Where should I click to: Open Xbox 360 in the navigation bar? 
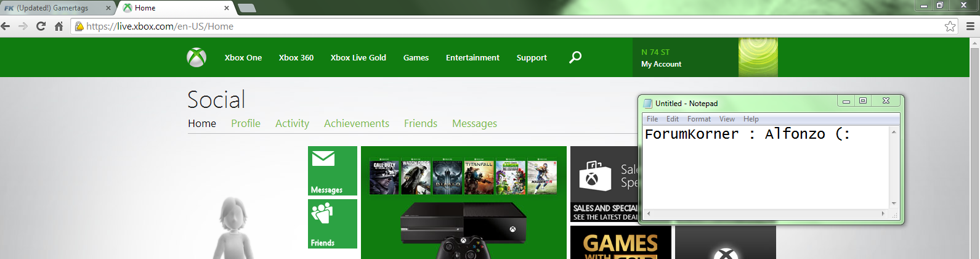click(x=296, y=57)
